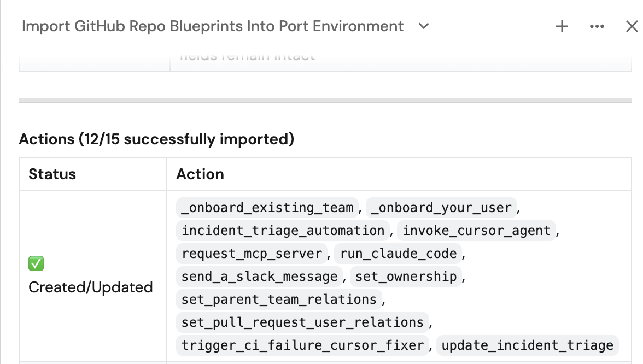
Task: Click the send_a_slack_message code tag
Action: [x=260, y=277]
